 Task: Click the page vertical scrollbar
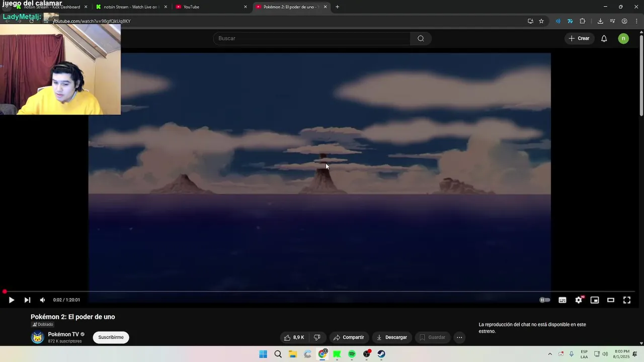641,75
